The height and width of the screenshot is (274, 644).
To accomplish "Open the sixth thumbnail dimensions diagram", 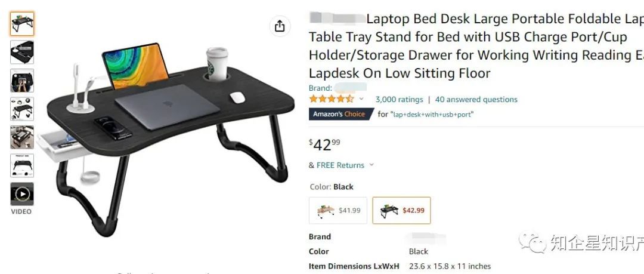I will point(22,165).
